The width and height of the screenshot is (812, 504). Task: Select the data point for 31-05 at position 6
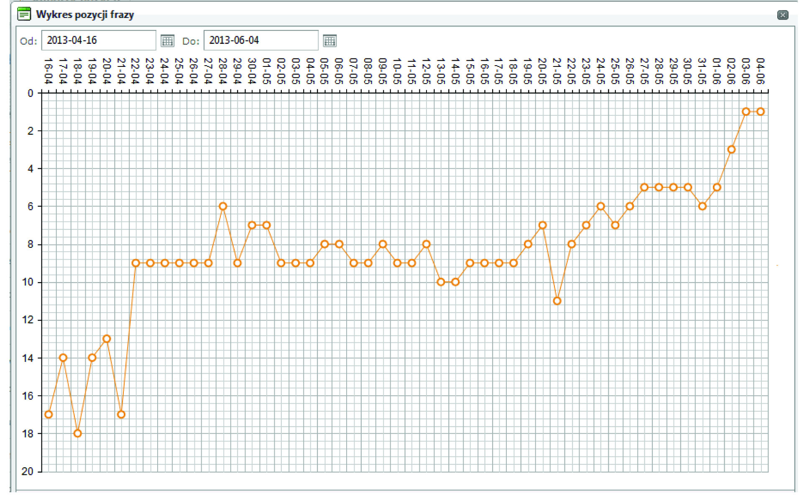[x=702, y=206]
